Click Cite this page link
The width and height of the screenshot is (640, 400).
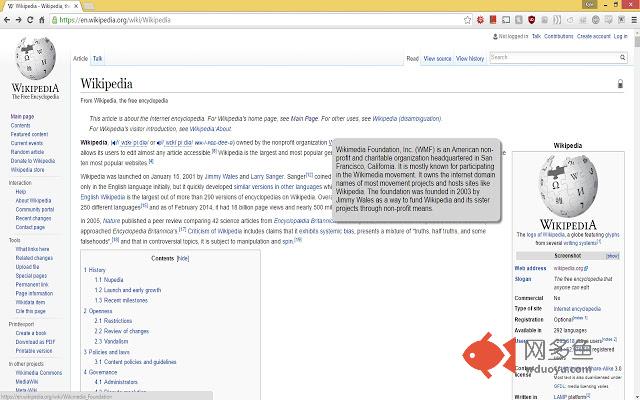(30, 311)
